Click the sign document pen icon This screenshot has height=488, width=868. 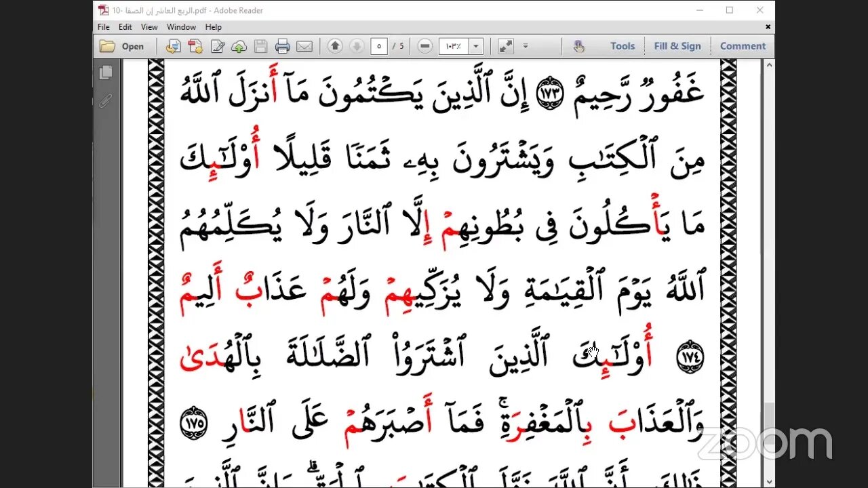[218, 46]
